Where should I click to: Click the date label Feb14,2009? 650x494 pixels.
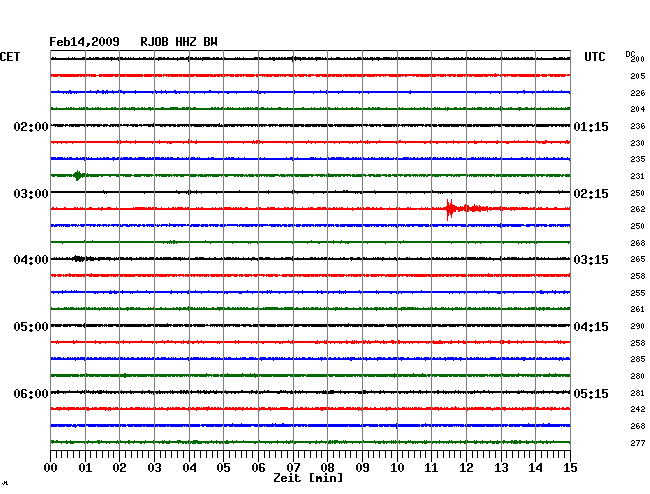(x=84, y=42)
